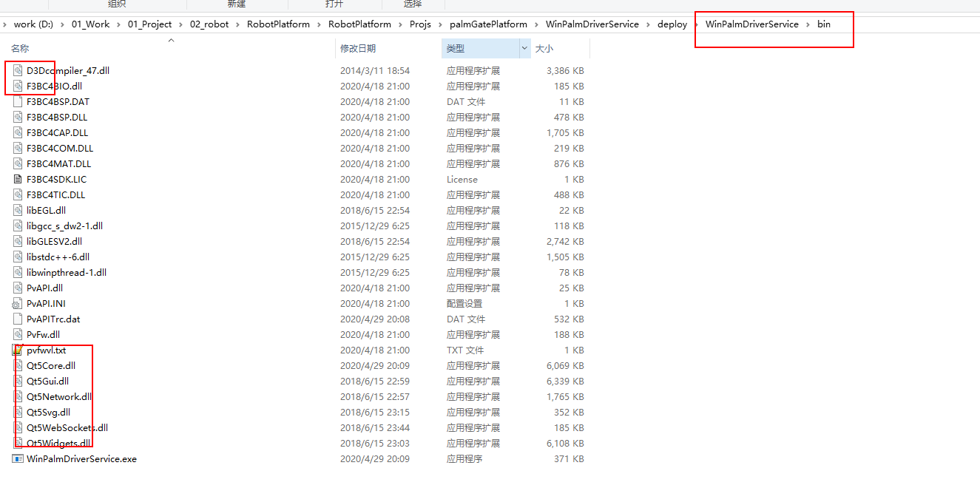
Task: Click the F3BC4BSP.DLL file icon
Action: pyautogui.click(x=18, y=117)
